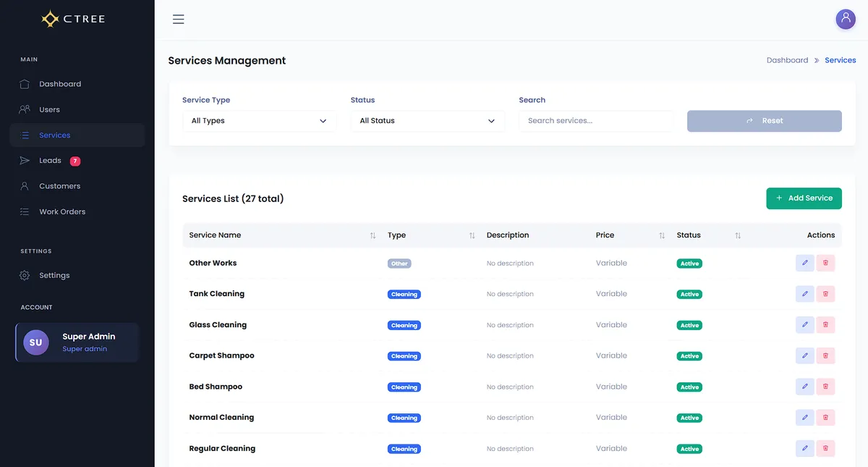
Task: Select Dashboard from the sidebar menu
Action: 60,83
